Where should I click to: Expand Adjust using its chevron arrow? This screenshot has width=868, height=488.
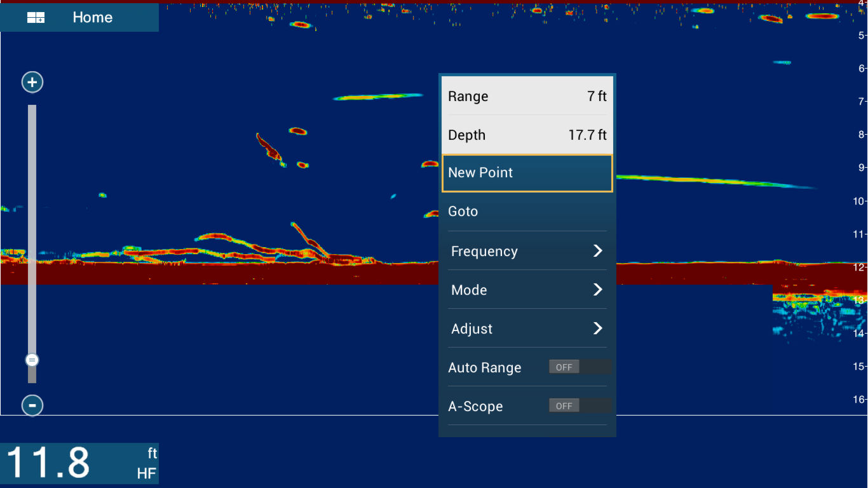[597, 329]
